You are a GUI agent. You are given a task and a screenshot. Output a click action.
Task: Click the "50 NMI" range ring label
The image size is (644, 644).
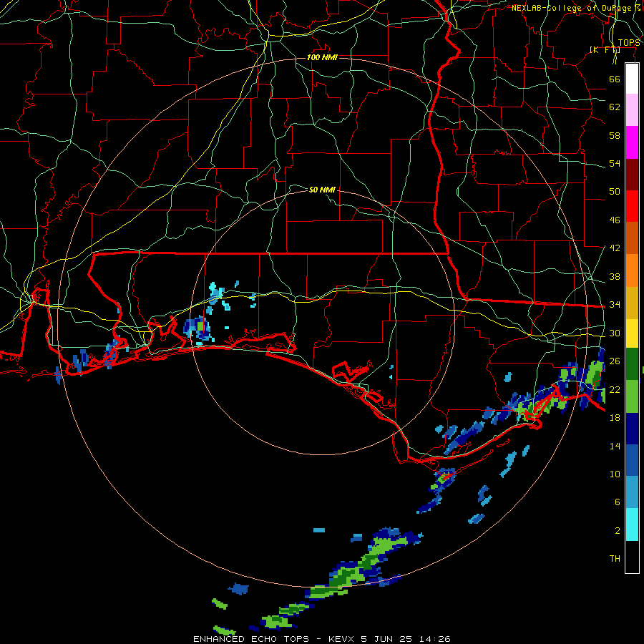click(x=323, y=190)
